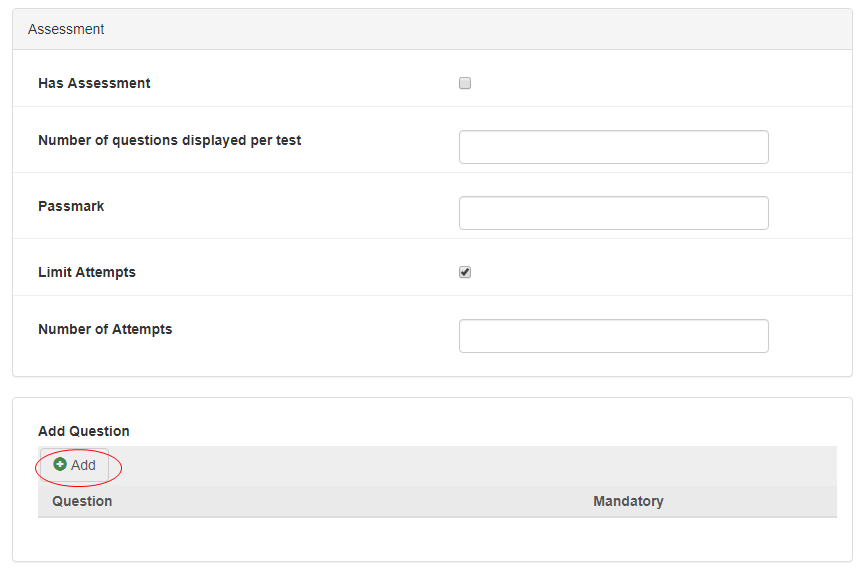Click the Assessment panel heading
859x569 pixels.
(x=66, y=29)
